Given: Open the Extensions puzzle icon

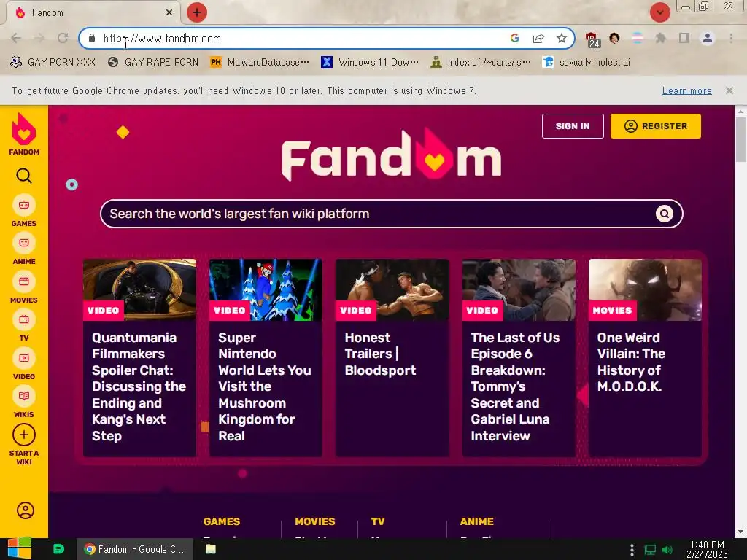Looking at the screenshot, I should pyautogui.click(x=660, y=38).
